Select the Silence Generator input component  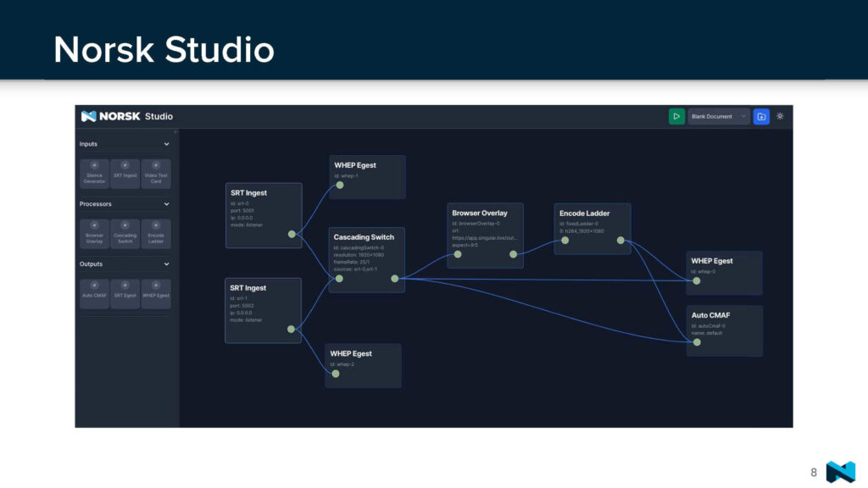(x=94, y=174)
